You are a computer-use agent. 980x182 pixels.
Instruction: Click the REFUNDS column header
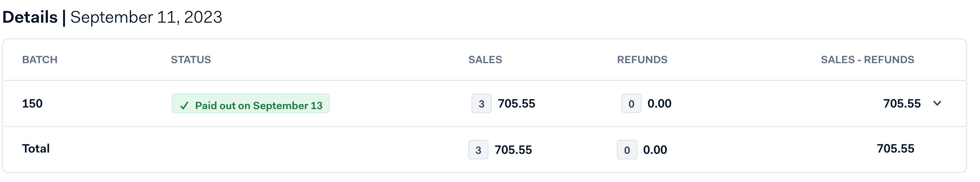pyautogui.click(x=642, y=59)
